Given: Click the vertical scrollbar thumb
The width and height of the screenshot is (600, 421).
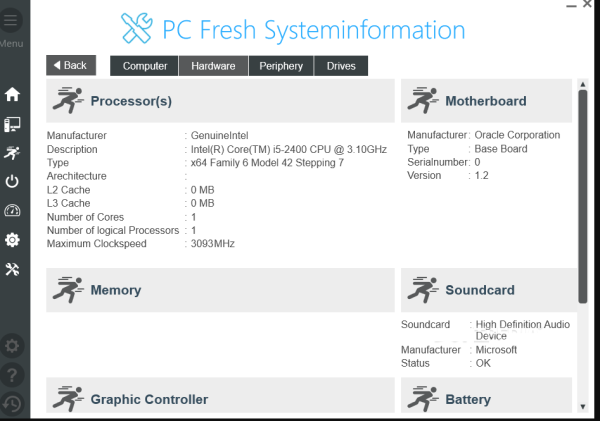Looking at the screenshot, I should [x=583, y=197].
